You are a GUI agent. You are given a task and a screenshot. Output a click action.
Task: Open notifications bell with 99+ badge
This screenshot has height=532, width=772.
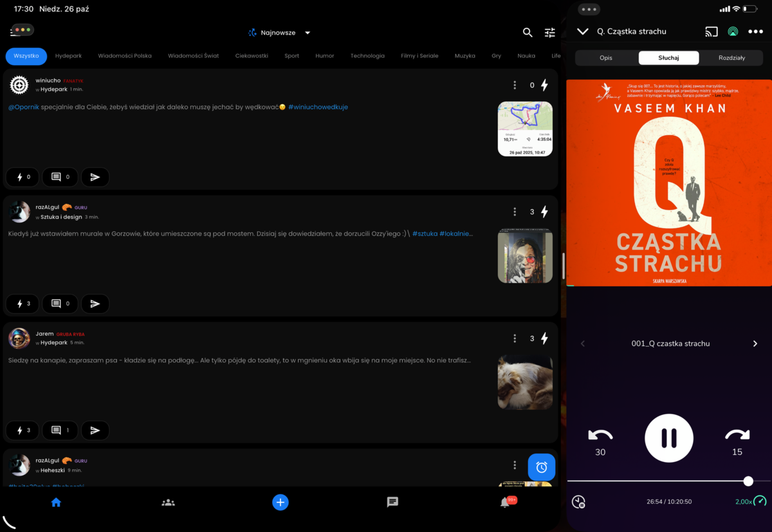coord(506,502)
